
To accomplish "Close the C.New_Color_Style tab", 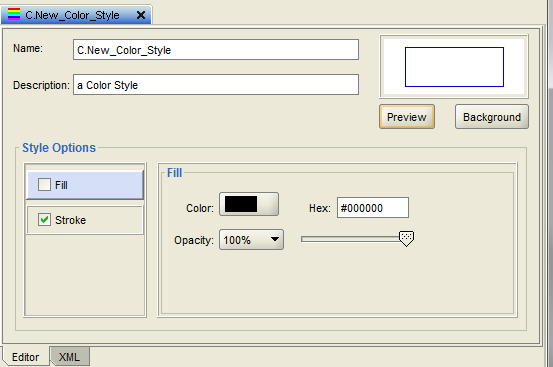I will (x=141, y=15).
